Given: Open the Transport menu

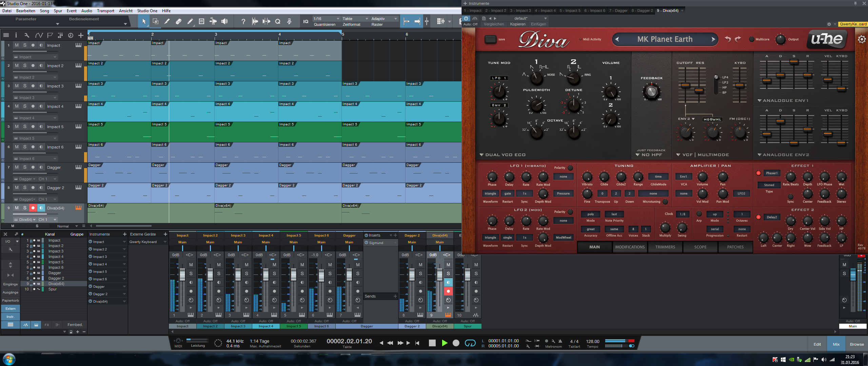Looking at the screenshot, I should [x=105, y=11].
